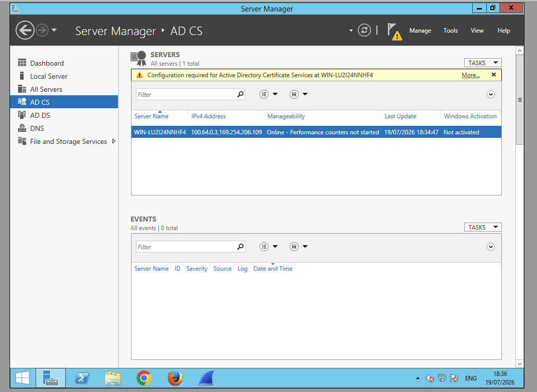The width and height of the screenshot is (537, 392).
Task: Refresh Server Manager with the refresh icon
Action: pos(364,31)
